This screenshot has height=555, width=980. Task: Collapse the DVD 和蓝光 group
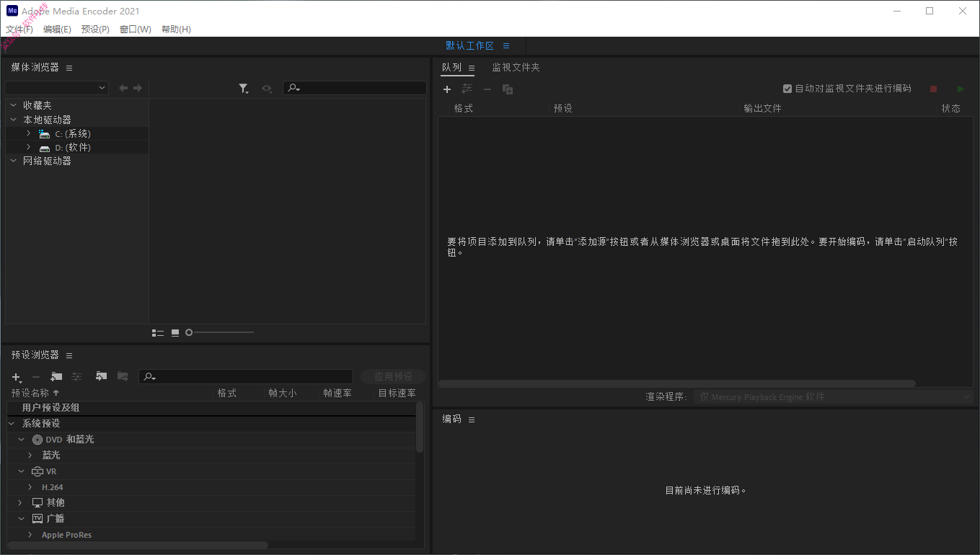coord(22,440)
